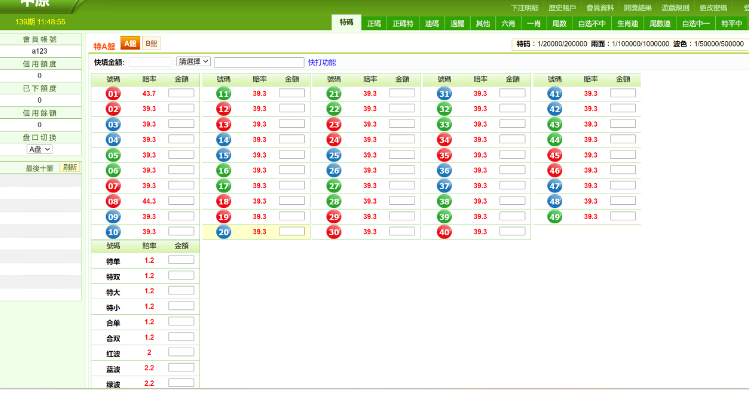Open the 特碼 tab
The width and height of the screenshot is (749, 395).
[x=346, y=22]
